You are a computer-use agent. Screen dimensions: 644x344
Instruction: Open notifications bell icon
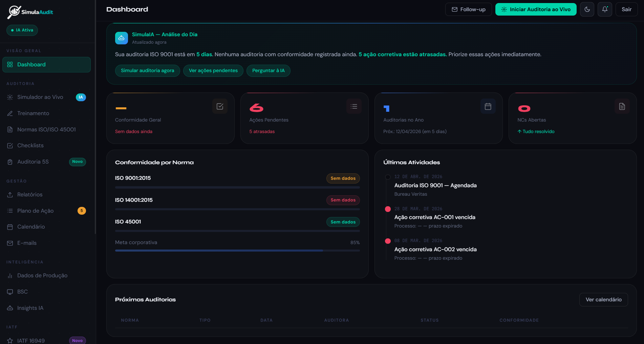coord(605,9)
